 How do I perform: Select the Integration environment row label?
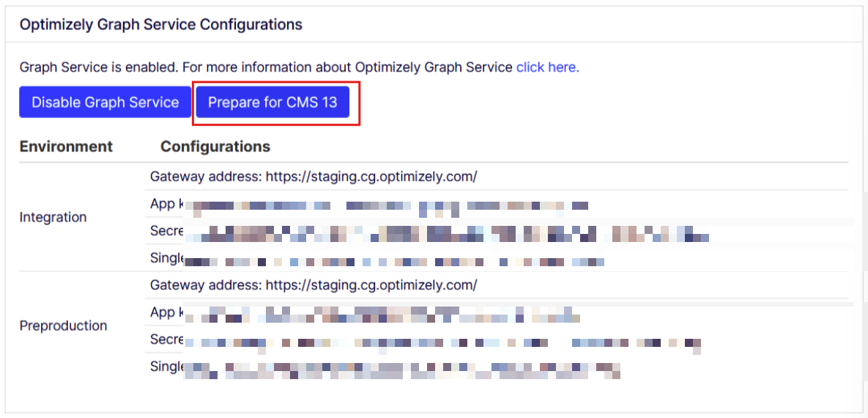[x=53, y=217]
